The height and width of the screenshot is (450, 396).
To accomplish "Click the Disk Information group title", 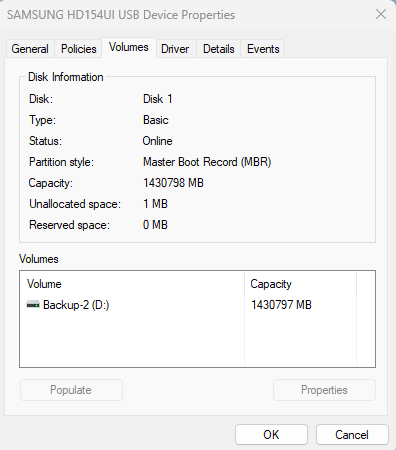I will click(x=66, y=77).
